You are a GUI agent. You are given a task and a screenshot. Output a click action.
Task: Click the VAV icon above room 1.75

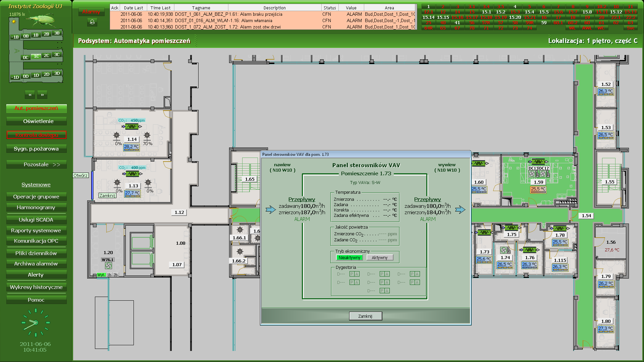coord(512,228)
